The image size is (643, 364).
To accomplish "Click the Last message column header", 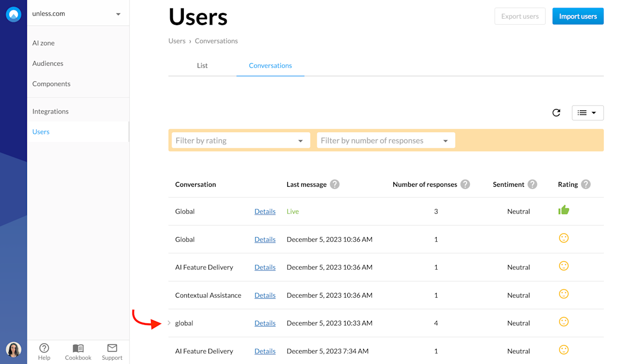I will coord(306,184).
